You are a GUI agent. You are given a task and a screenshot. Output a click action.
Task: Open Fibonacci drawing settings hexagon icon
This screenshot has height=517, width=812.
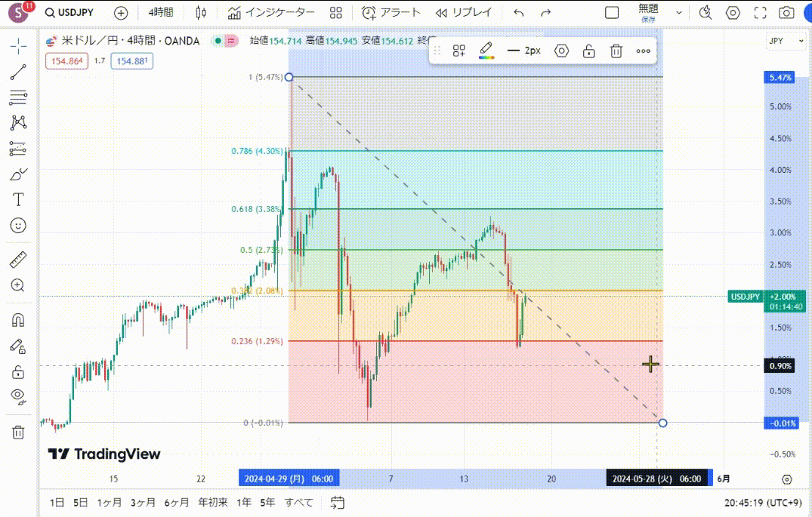[x=561, y=51]
